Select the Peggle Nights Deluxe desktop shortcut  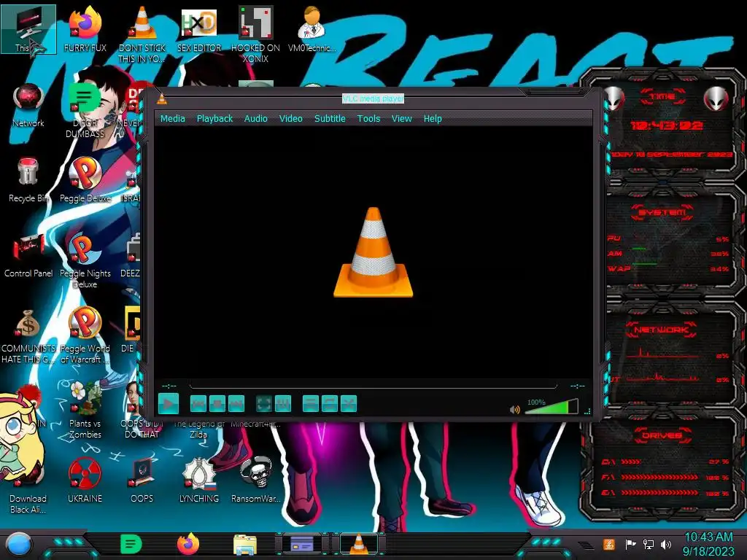(85, 260)
